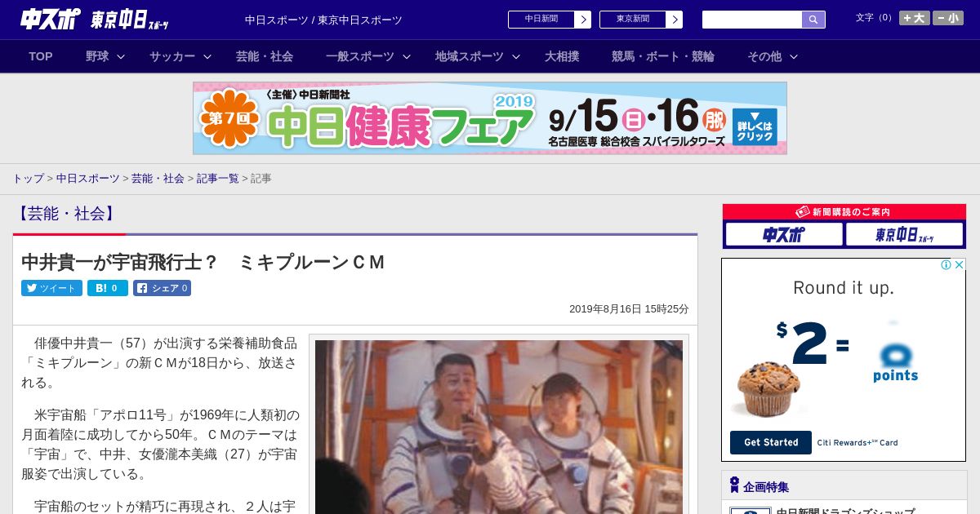The height and width of the screenshot is (514, 980).
Task: Open the その他 navigation menu
Action: [x=764, y=56]
